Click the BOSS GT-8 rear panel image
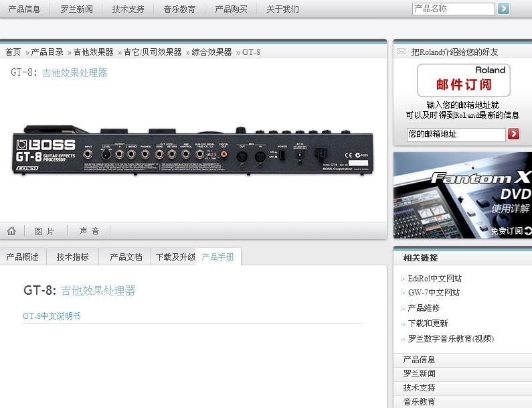 coord(193,150)
